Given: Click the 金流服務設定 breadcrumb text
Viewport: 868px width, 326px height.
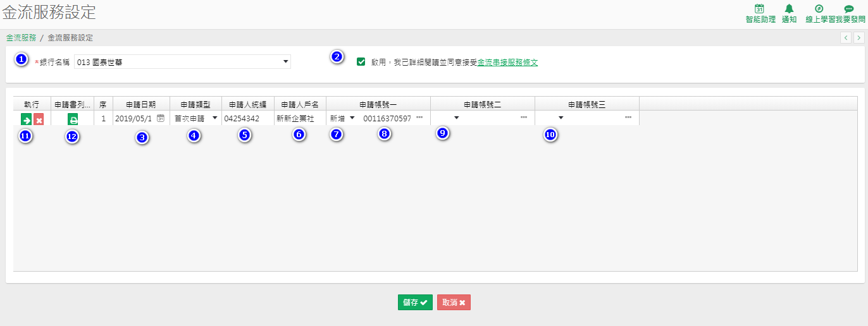Looking at the screenshot, I should [x=70, y=38].
